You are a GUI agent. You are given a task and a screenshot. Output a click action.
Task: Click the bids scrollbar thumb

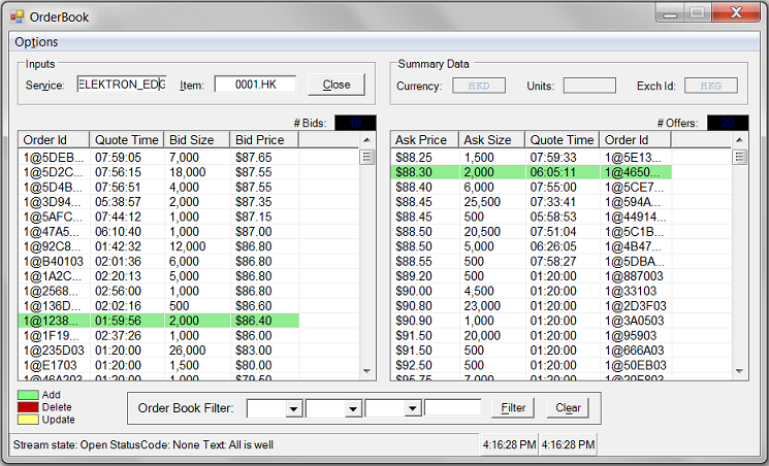(x=367, y=157)
